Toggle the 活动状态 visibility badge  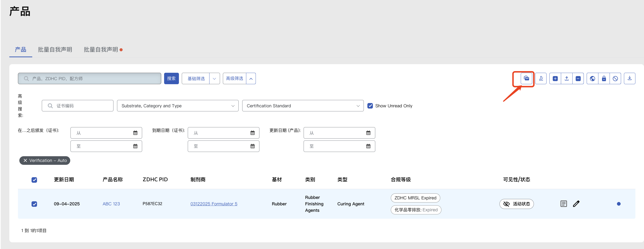point(516,204)
